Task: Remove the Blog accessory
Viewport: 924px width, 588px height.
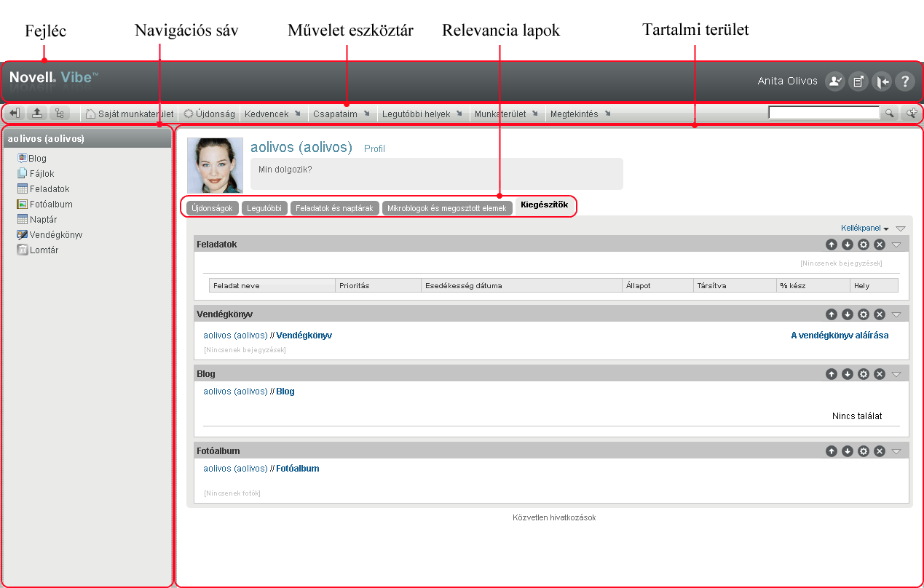Action: pyautogui.click(x=880, y=374)
